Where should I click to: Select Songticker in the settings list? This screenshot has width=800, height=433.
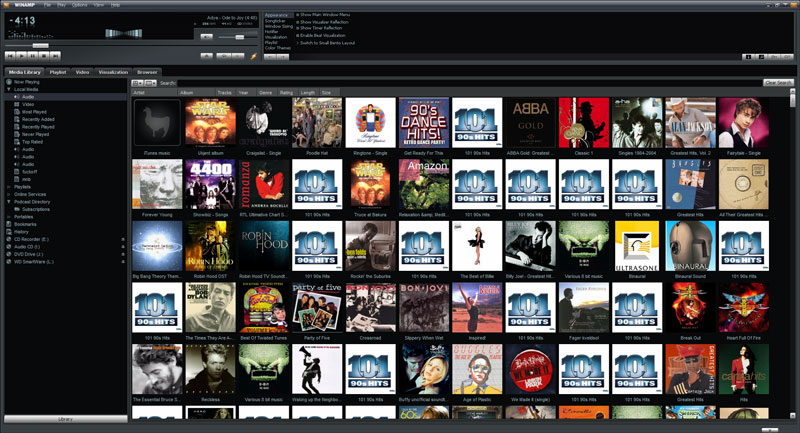(276, 21)
